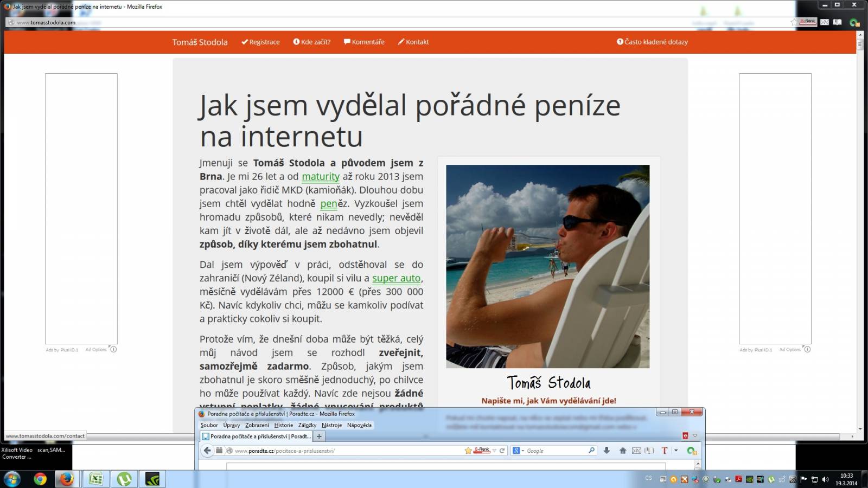Click the Action Center flag tray icon
Viewport: 868px width, 488px height.
(x=803, y=479)
